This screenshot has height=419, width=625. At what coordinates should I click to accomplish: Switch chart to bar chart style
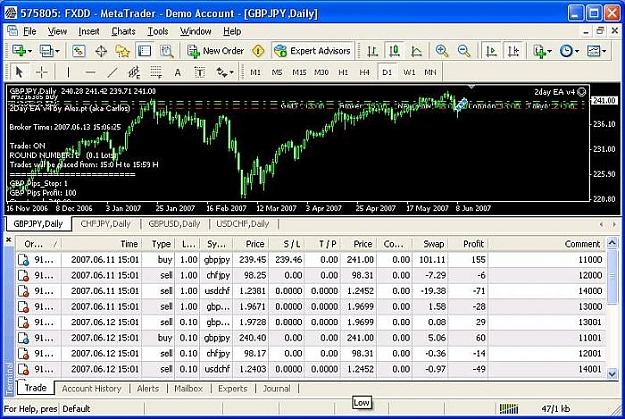coord(372,51)
